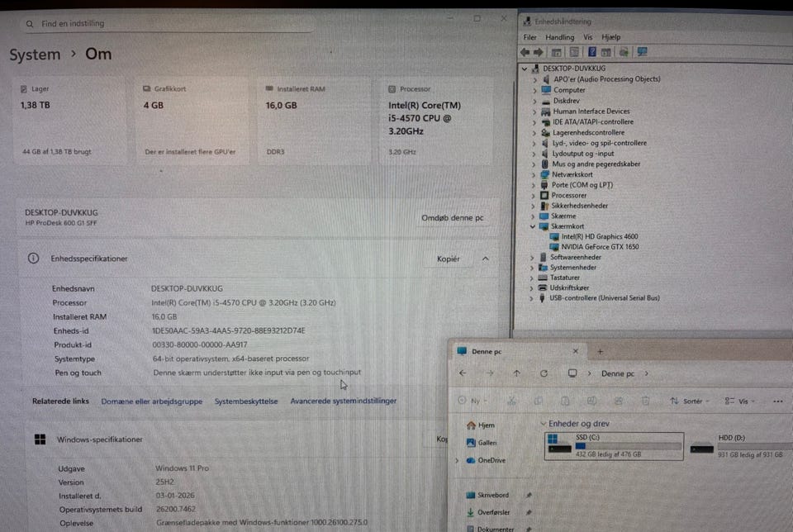Click the forward arrow in Device Manager toolbar
Screen dimensions: 793x532
pos(538,52)
